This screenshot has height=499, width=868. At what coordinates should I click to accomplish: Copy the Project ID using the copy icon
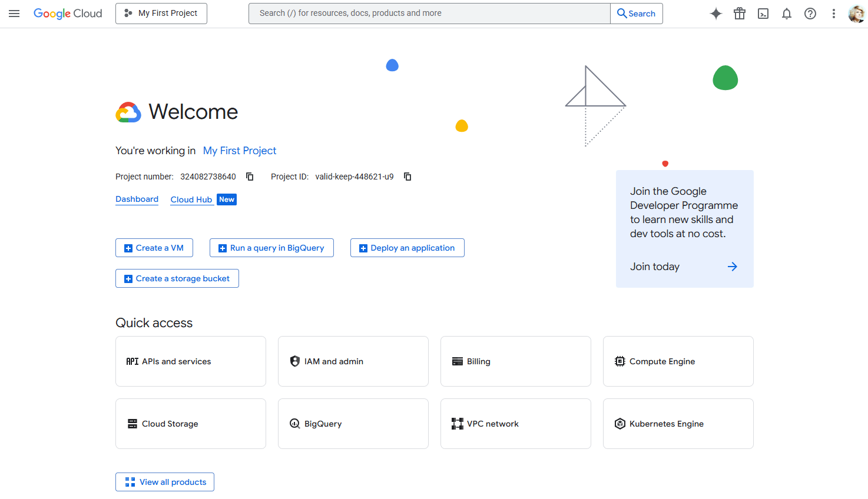407,176
